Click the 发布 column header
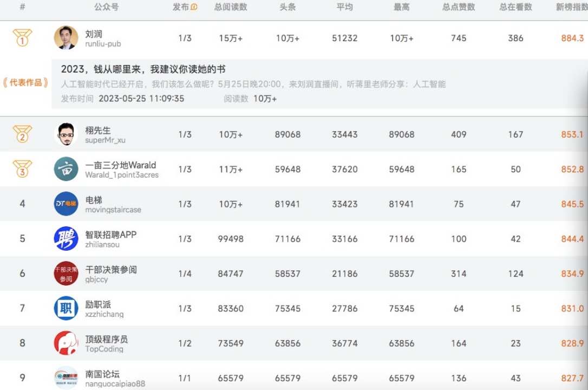 click(181, 6)
